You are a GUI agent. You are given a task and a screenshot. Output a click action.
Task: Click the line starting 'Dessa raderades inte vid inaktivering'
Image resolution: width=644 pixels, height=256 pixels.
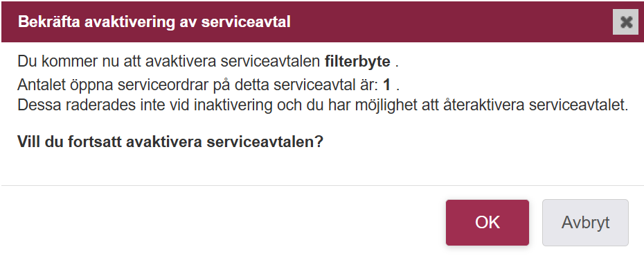point(323,105)
